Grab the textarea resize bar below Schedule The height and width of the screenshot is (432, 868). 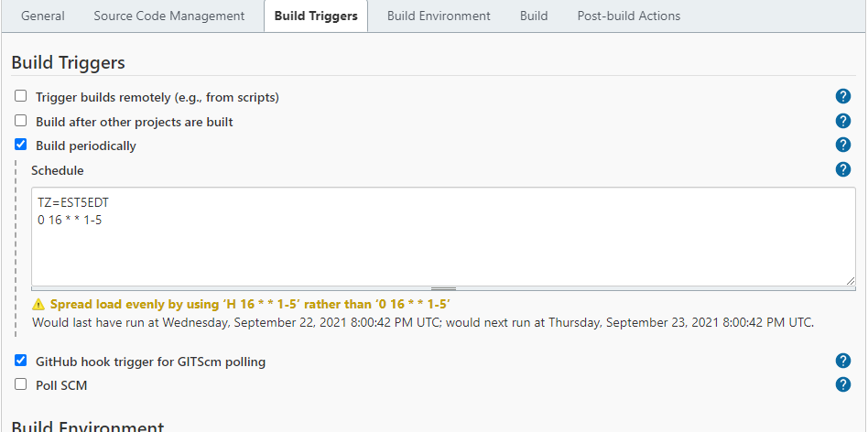click(443, 288)
